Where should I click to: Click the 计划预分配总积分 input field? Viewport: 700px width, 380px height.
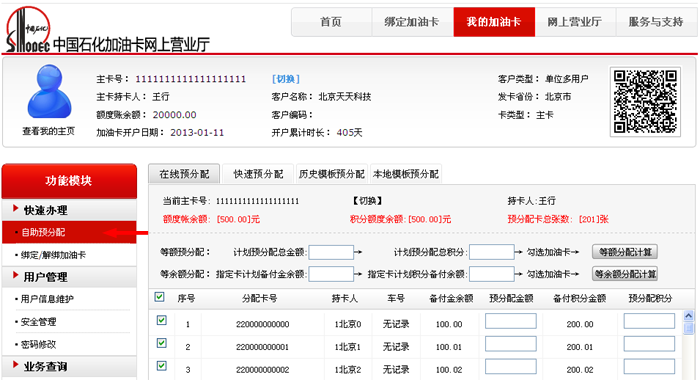[x=492, y=252]
